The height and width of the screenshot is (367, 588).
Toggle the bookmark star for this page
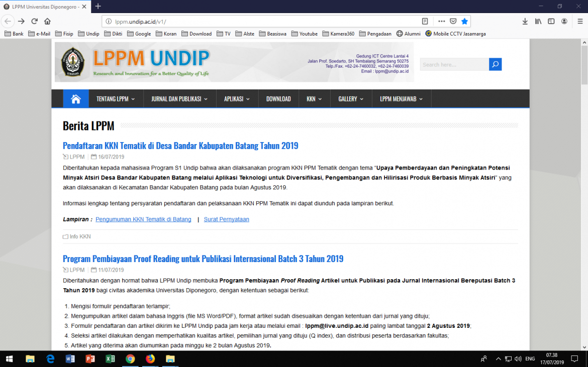(x=464, y=21)
